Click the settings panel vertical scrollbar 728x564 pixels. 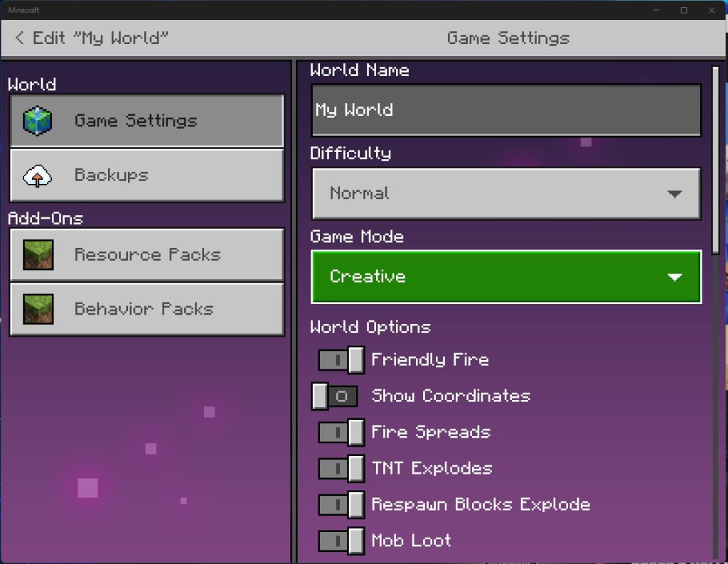[x=715, y=160]
